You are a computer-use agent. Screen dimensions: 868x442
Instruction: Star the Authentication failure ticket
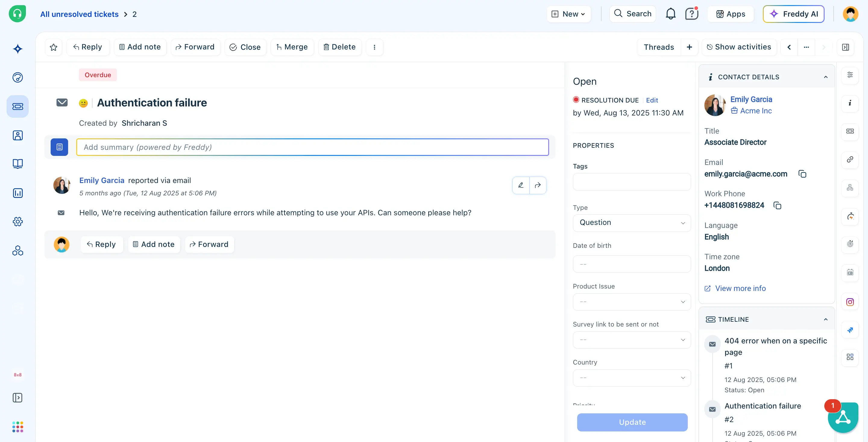tap(53, 47)
